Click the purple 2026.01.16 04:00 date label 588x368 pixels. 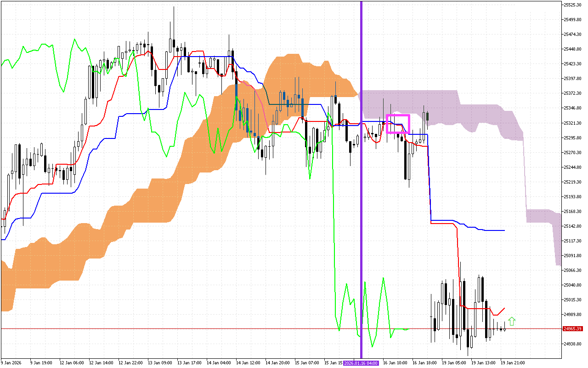(x=361, y=363)
